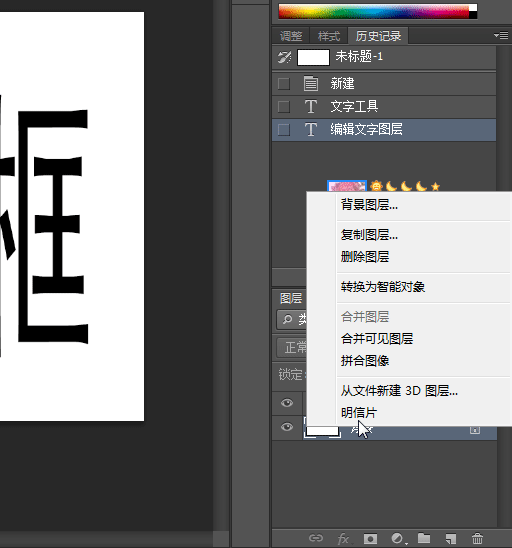Screen dimensions: 512x548
Task: Select the 文字工具 history state
Action: [x=384, y=107]
